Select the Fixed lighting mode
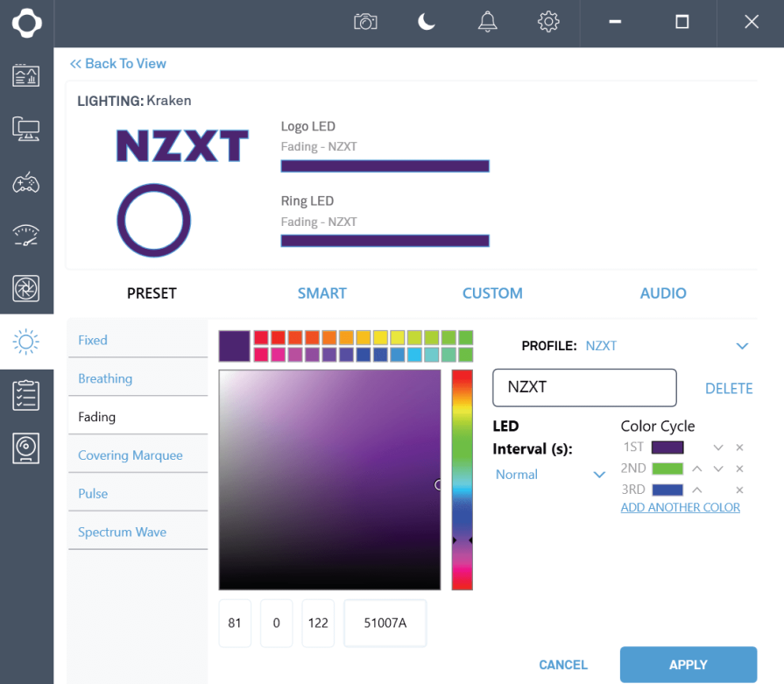This screenshot has height=684, width=784. [138, 340]
